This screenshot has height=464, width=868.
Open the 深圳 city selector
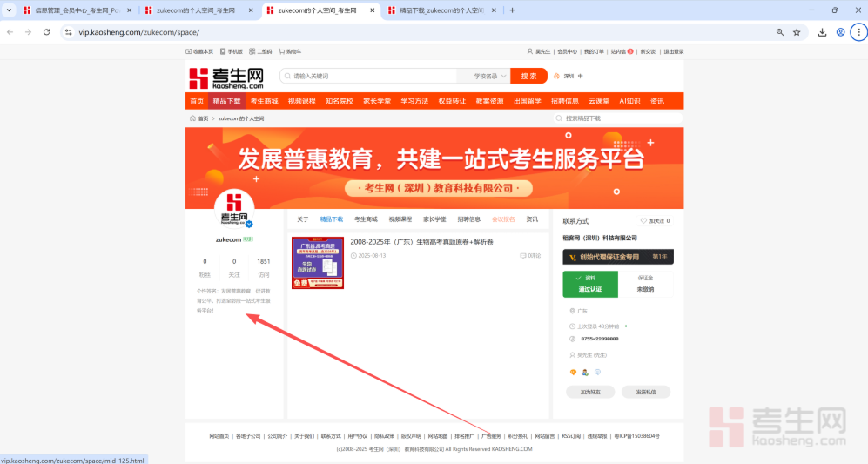pos(569,76)
